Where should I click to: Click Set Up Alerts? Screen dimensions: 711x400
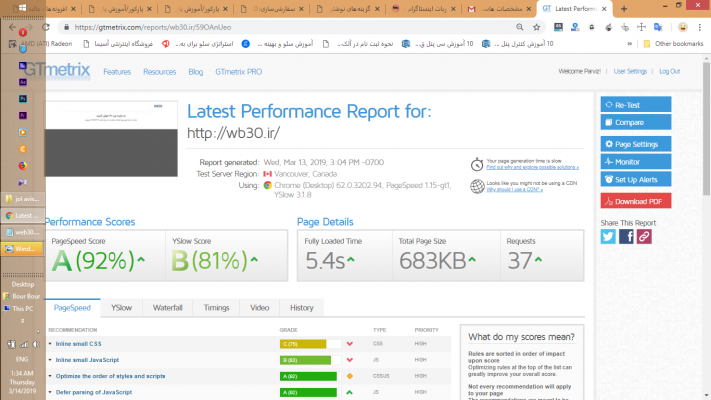click(636, 179)
